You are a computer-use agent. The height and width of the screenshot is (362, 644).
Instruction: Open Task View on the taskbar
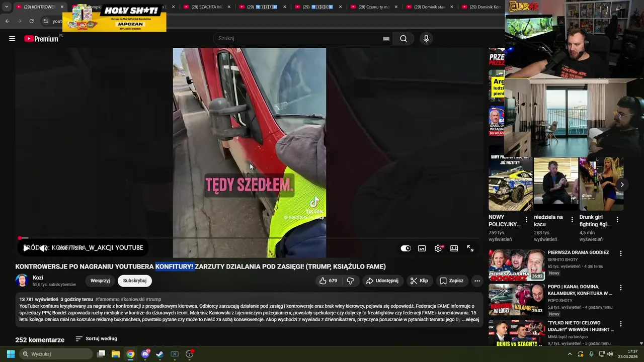coord(101,354)
